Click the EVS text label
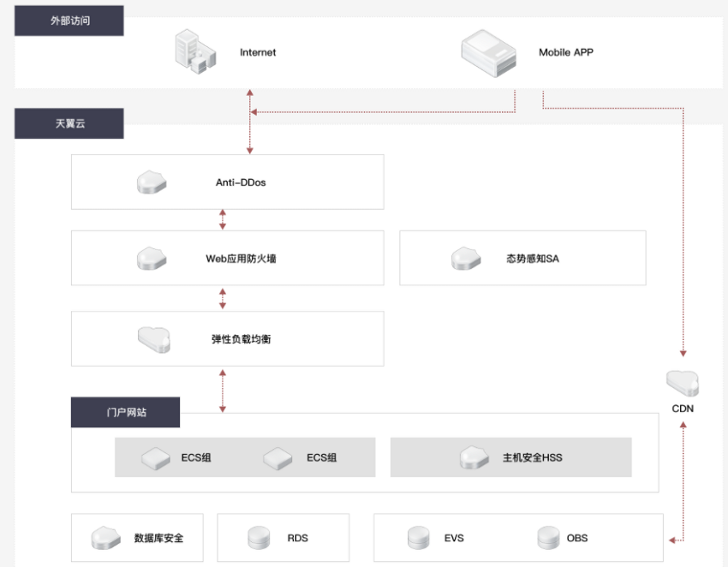 click(x=454, y=538)
